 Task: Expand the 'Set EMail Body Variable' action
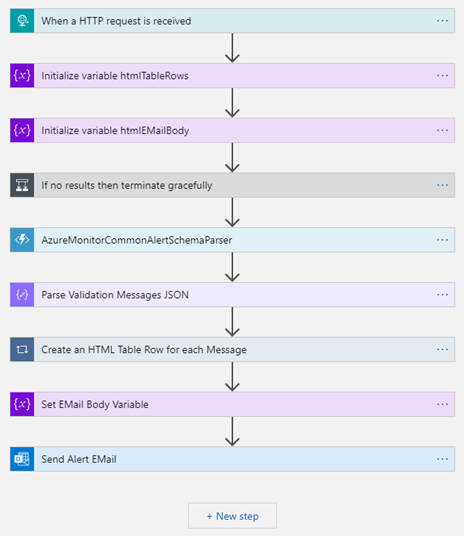click(x=233, y=404)
